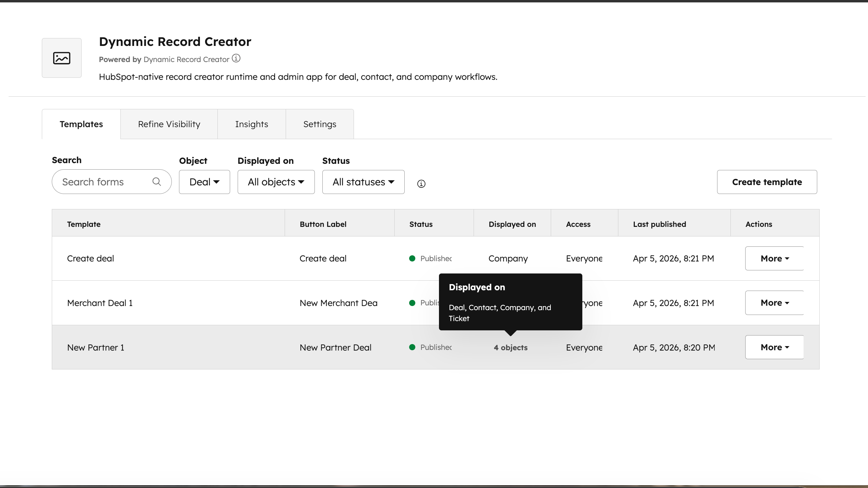Click Published status in Create deal row
Viewport: 868px width, 488px height.
430,258
